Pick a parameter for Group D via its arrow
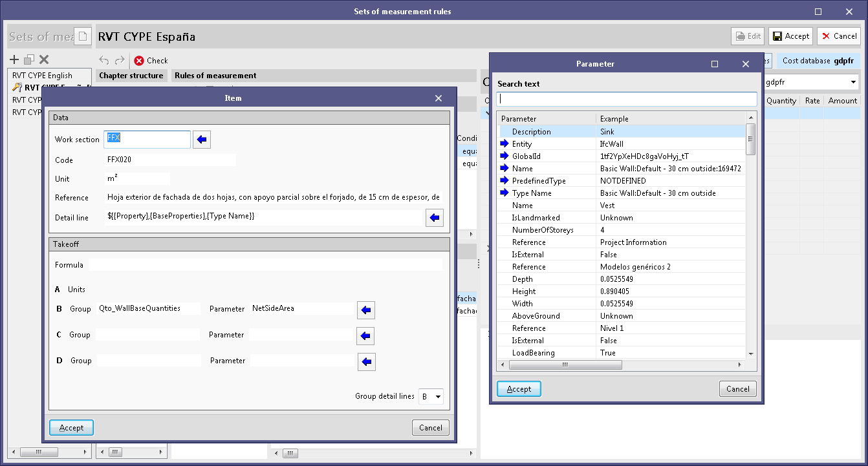The width and height of the screenshot is (868, 466). point(365,362)
